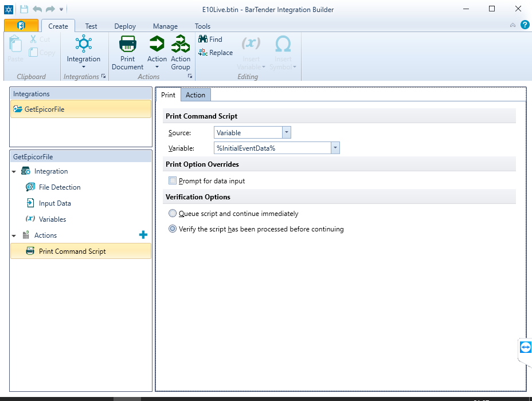The height and width of the screenshot is (401, 532).
Task: Collapse the Actions tree node
Action: (14, 235)
